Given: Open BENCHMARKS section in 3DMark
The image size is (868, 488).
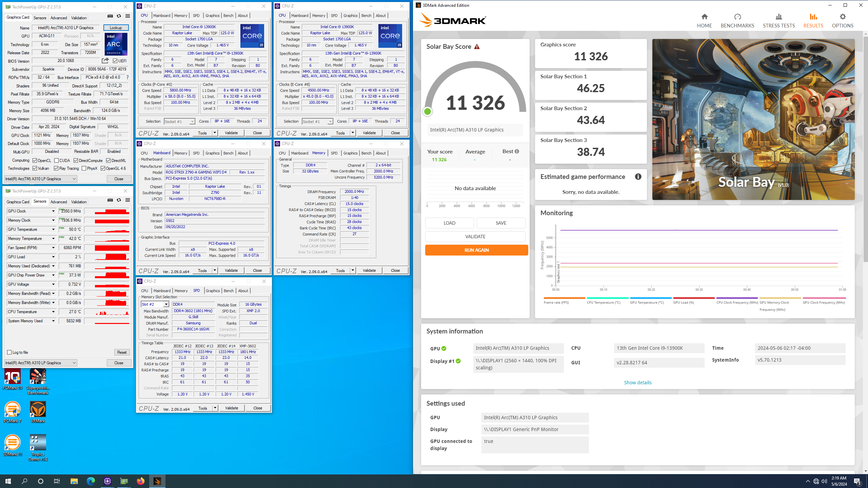Looking at the screenshot, I should pyautogui.click(x=737, y=21).
